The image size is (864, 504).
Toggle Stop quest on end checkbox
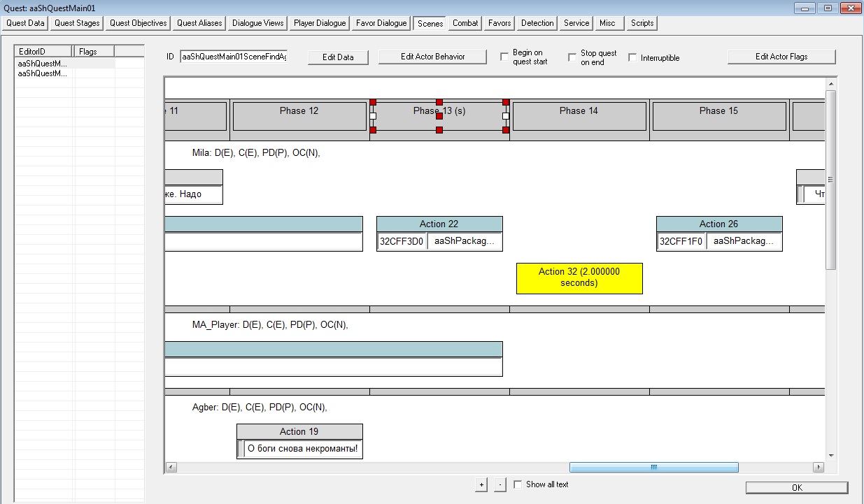[572, 57]
